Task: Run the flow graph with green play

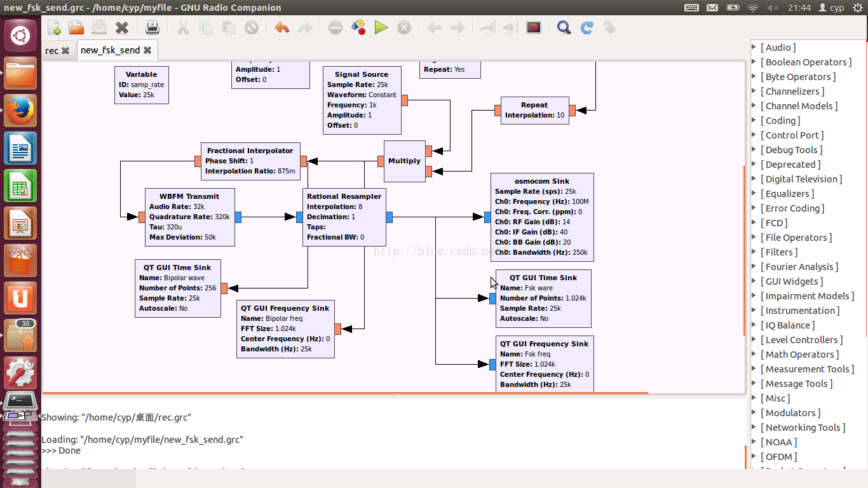Action: 381,27
